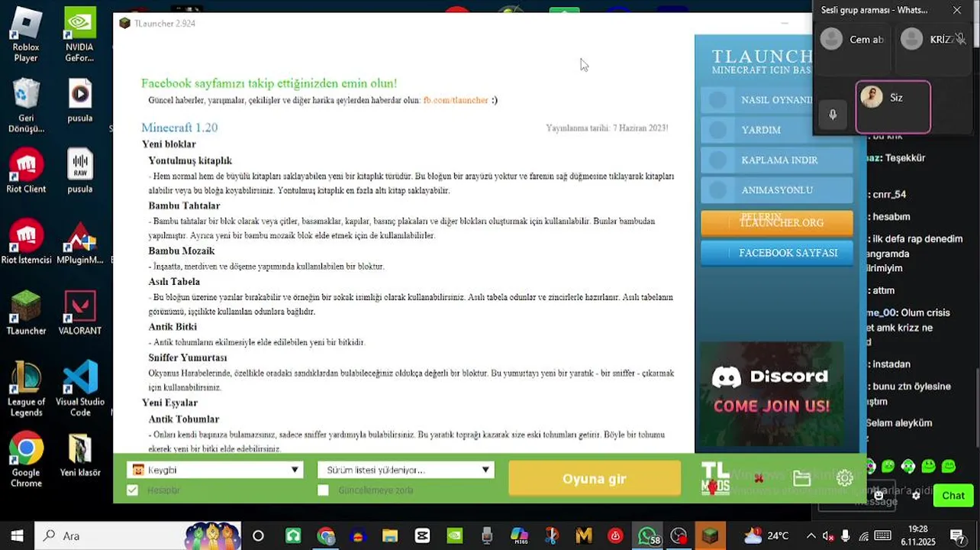
Task: Click the Yontulmuş kitaplık heading
Action: [190, 160]
